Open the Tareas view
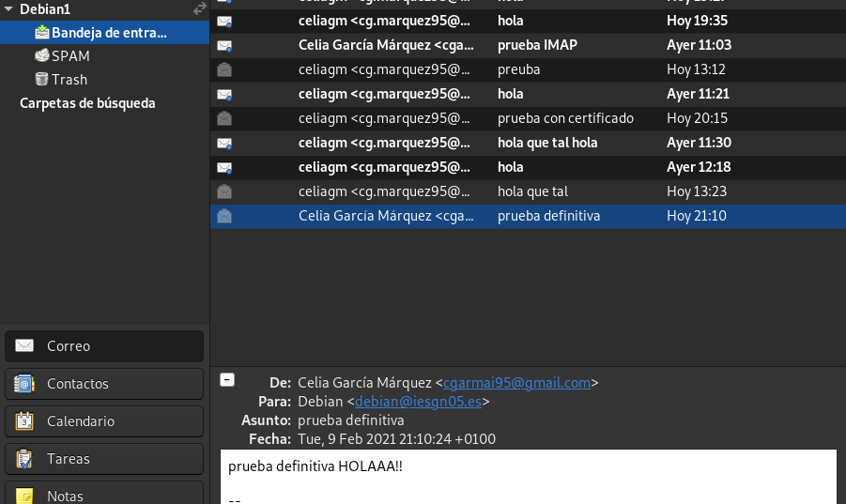The width and height of the screenshot is (846, 504). pyautogui.click(x=104, y=459)
